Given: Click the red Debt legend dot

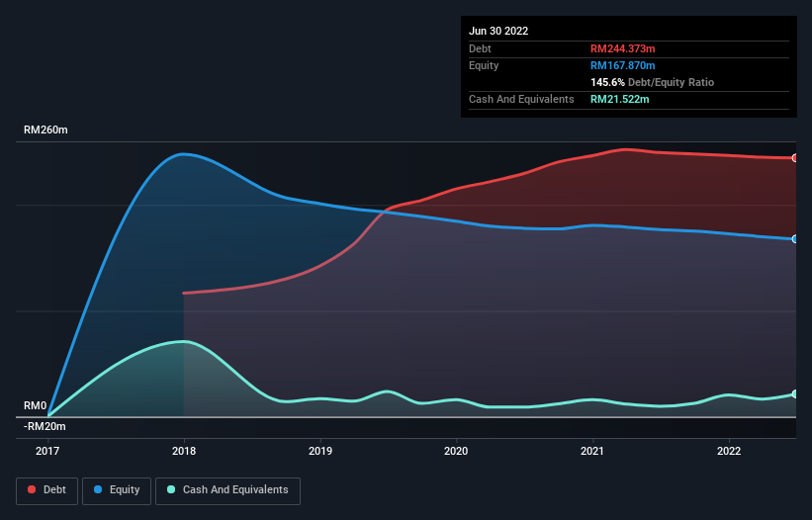Looking at the screenshot, I should coord(32,489).
